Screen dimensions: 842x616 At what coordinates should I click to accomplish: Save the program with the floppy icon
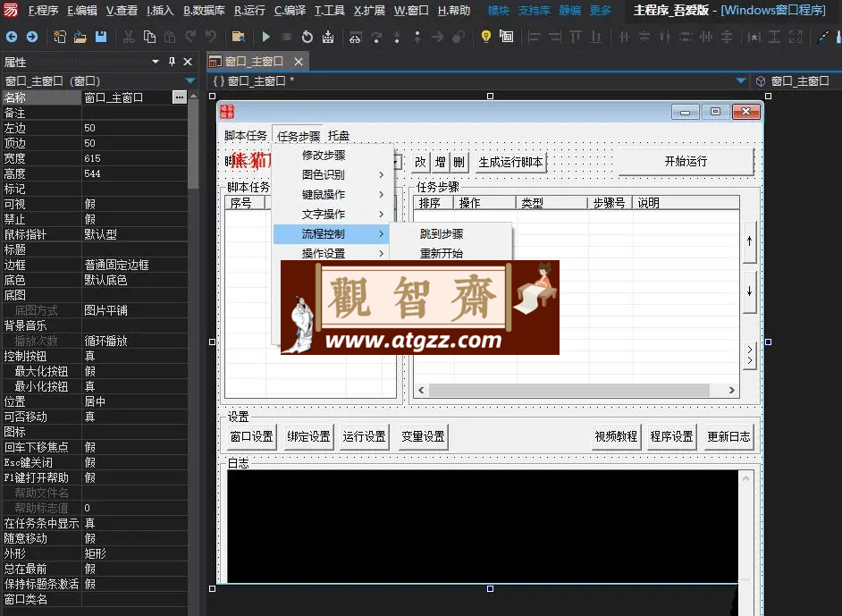[101, 37]
